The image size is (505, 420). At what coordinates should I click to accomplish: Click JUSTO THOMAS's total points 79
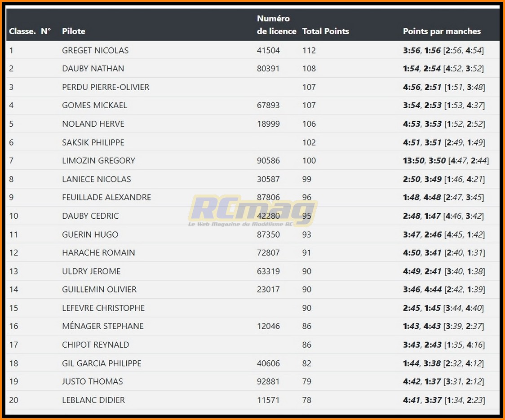307,382
